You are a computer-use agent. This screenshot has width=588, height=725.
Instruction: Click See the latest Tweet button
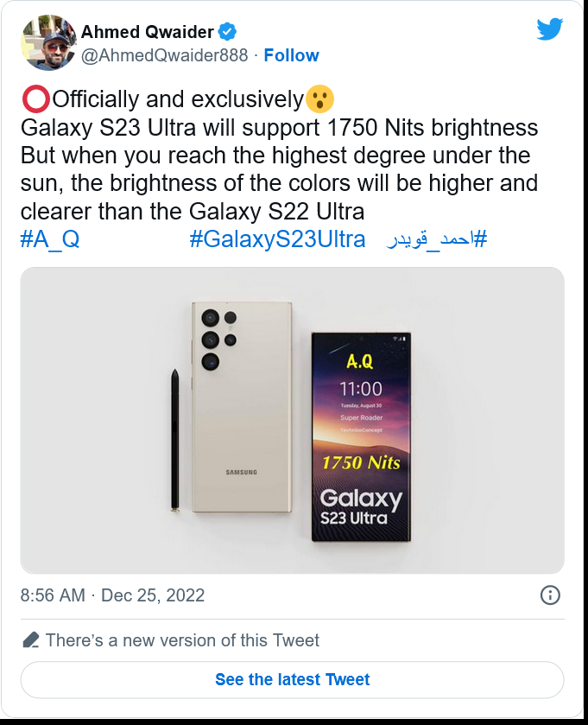pos(292,680)
